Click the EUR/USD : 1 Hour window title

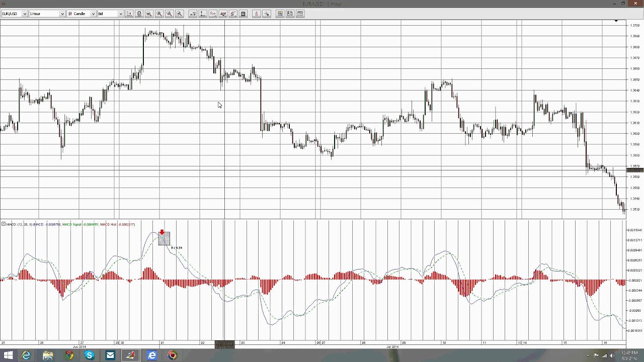pyautogui.click(x=322, y=4)
